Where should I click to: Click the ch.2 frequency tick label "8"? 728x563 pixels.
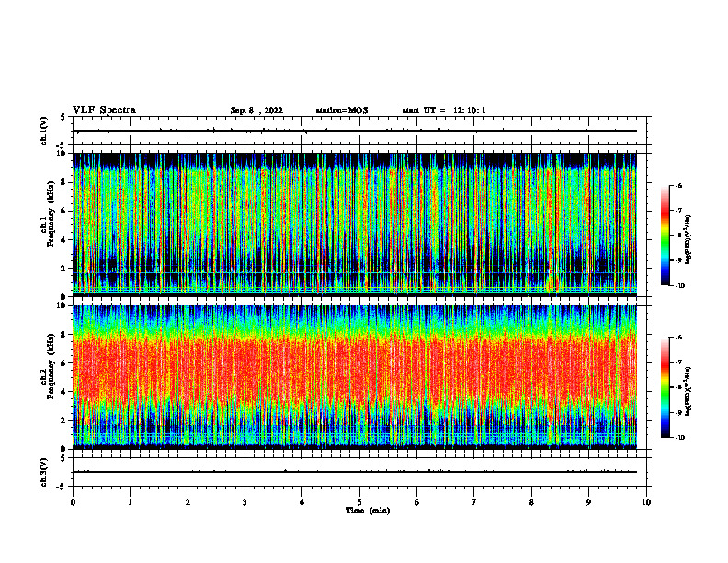point(64,335)
